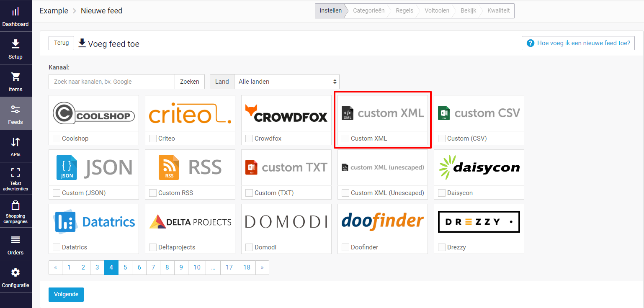Tick the Crowdfox checkbox
This screenshot has width=644, height=308.
tap(249, 139)
